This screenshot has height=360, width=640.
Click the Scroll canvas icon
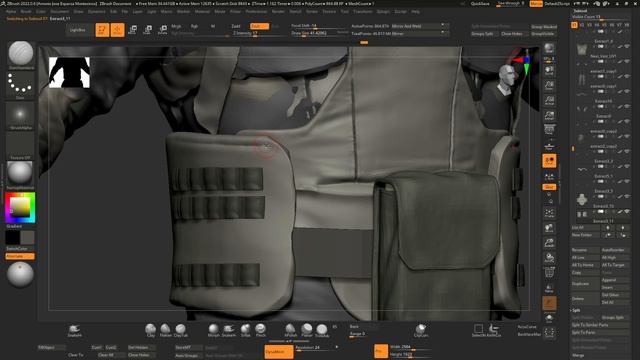pyautogui.click(x=549, y=70)
